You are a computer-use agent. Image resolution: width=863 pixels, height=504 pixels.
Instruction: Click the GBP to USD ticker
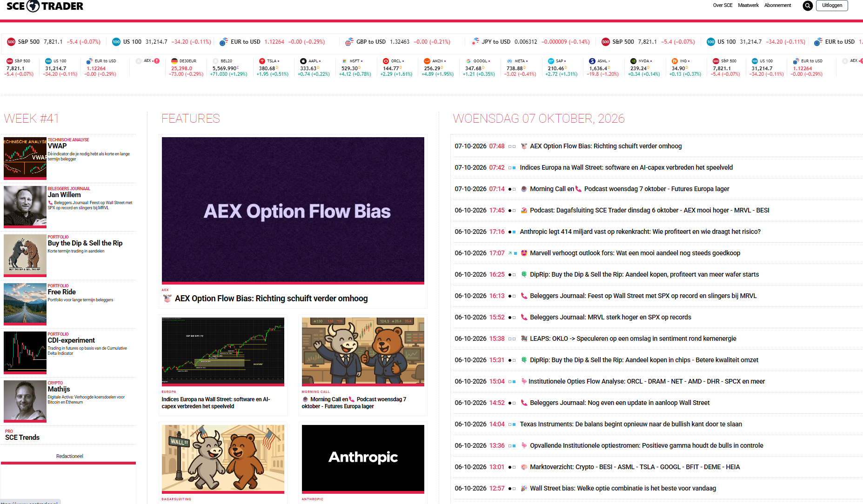pos(398,42)
